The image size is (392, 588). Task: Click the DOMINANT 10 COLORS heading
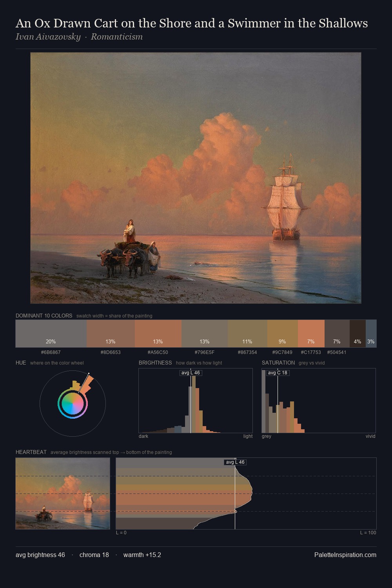point(44,316)
